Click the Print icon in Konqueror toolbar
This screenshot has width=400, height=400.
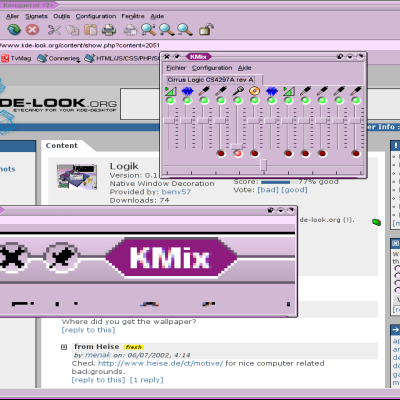109,30
